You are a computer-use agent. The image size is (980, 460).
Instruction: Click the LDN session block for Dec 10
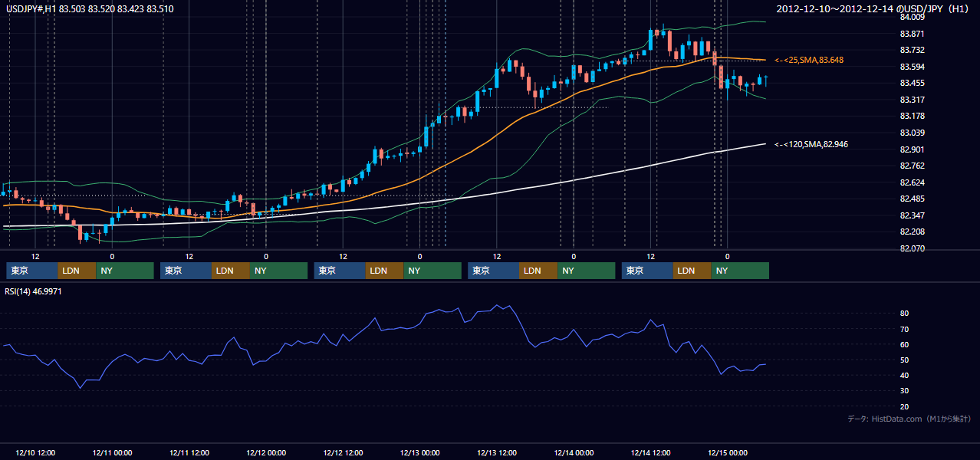coord(77,271)
